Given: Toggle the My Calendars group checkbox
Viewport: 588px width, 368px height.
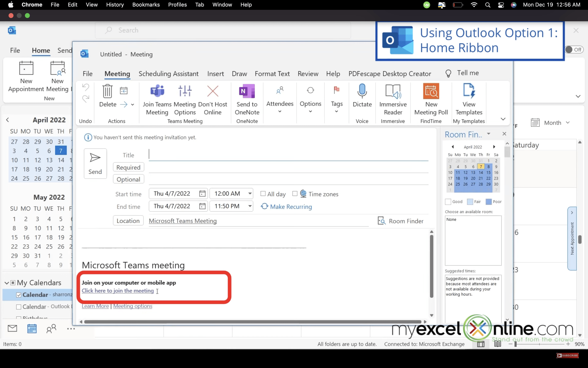Looking at the screenshot, I should [x=13, y=283].
